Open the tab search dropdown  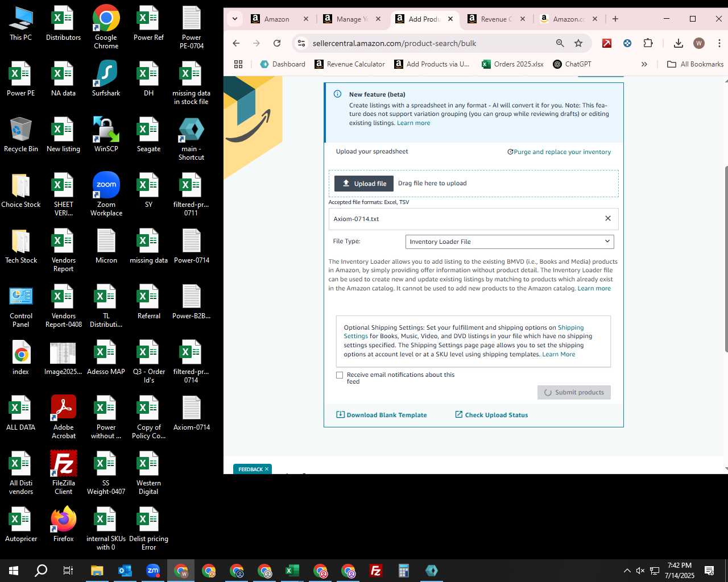pyautogui.click(x=235, y=19)
